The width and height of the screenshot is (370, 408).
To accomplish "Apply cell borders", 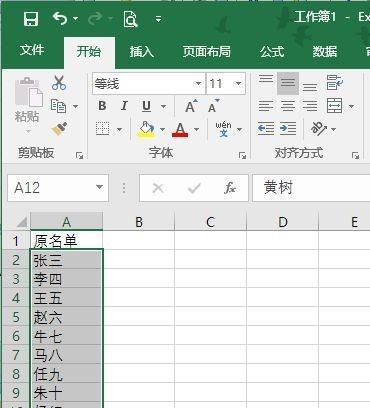I will [102, 129].
